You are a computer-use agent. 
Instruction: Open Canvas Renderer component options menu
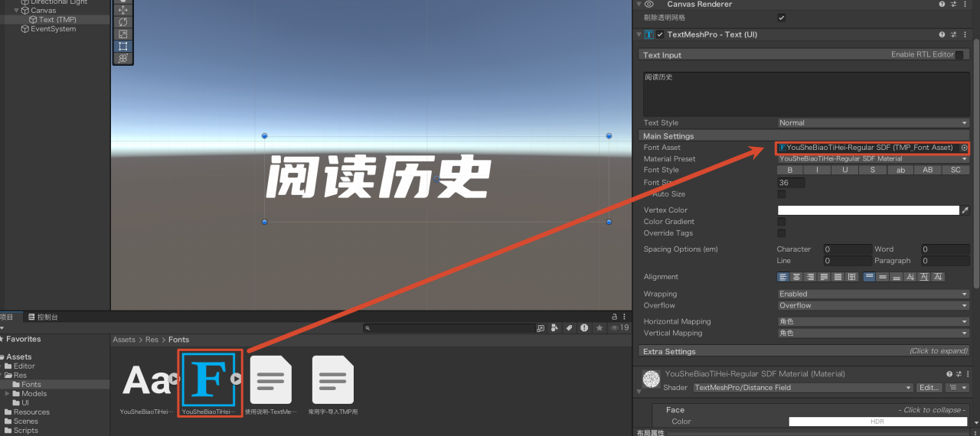pyautogui.click(x=965, y=4)
